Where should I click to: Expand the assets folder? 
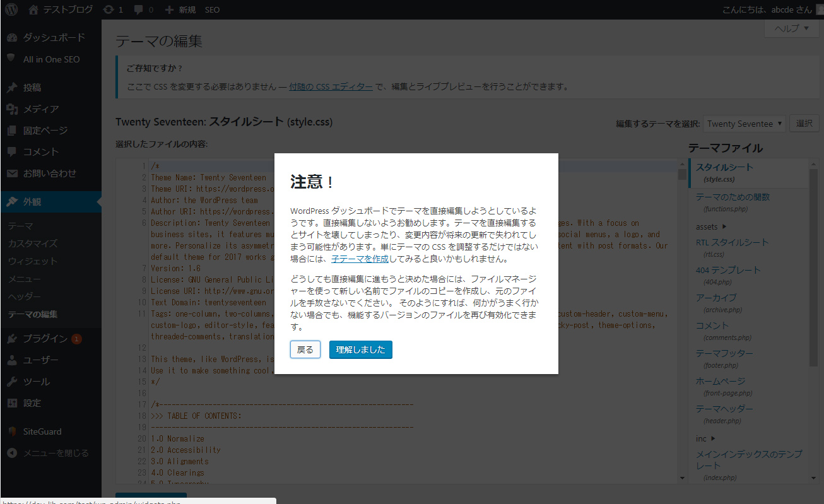pos(711,226)
